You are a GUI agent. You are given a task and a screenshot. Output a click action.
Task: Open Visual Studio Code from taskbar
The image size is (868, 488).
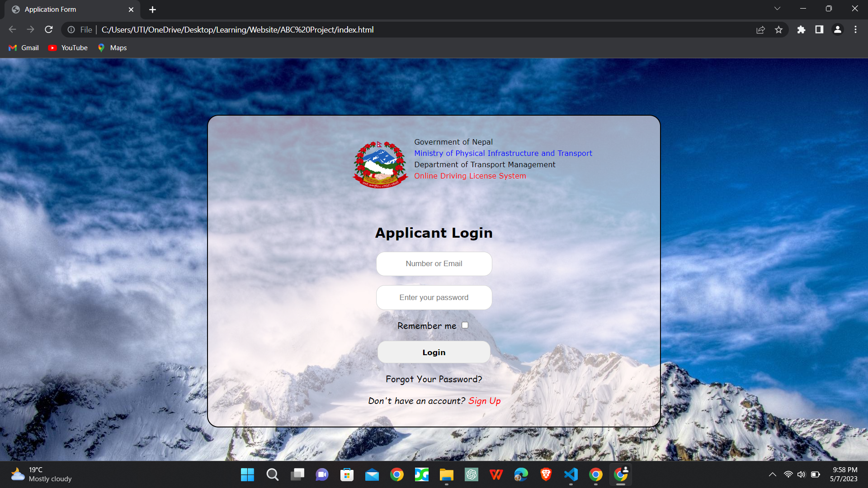pyautogui.click(x=571, y=474)
